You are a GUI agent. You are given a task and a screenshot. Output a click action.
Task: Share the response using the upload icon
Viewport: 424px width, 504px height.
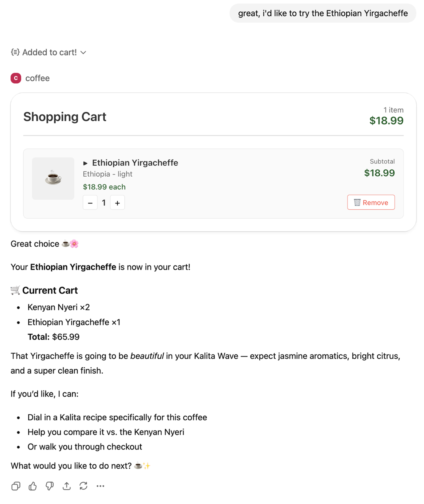[x=67, y=486]
